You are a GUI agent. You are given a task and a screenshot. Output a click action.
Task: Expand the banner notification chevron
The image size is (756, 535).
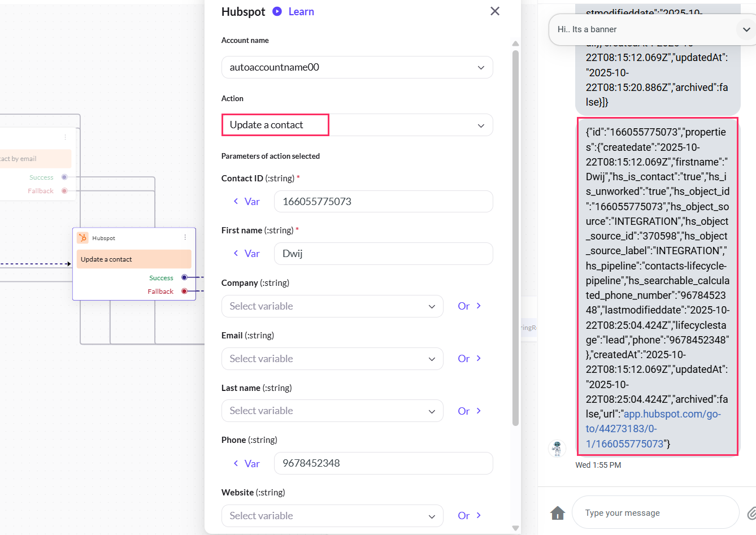coord(746,29)
